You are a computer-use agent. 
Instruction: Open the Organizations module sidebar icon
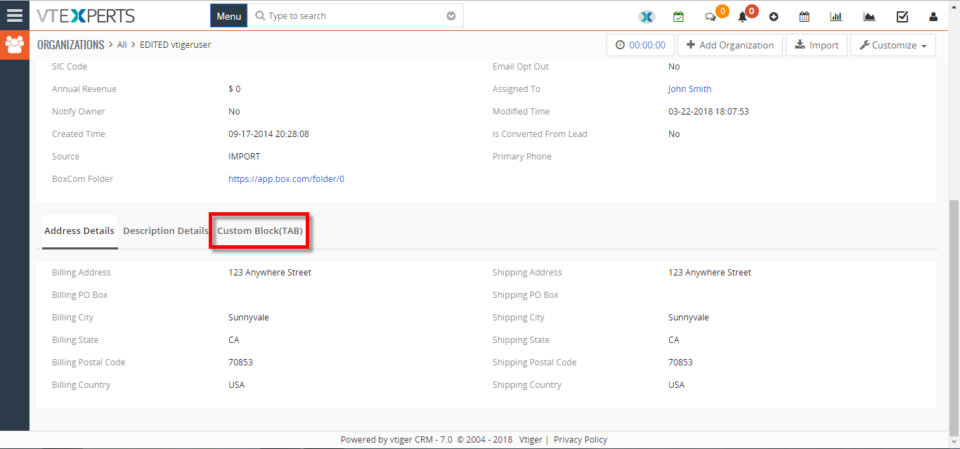pyautogui.click(x=14, y=45)
